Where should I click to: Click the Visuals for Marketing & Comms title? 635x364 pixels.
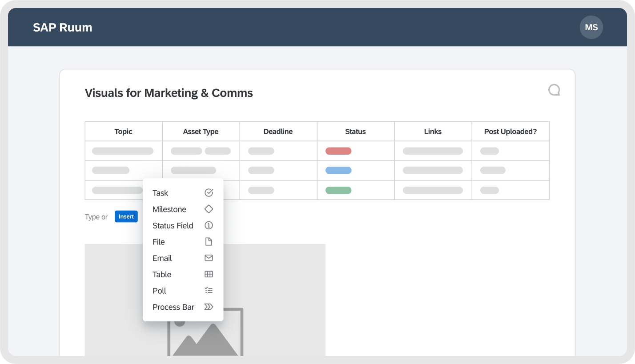(169, 93)
